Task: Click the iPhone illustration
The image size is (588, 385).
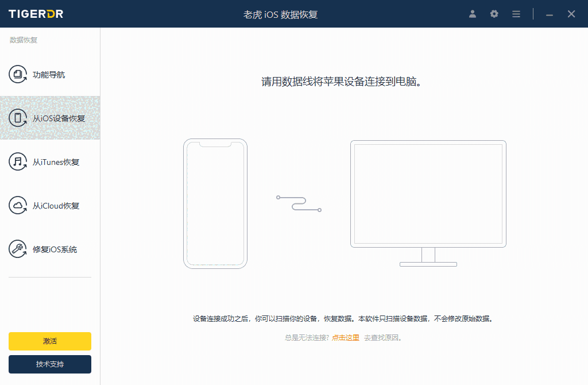Action: [215, 204]
